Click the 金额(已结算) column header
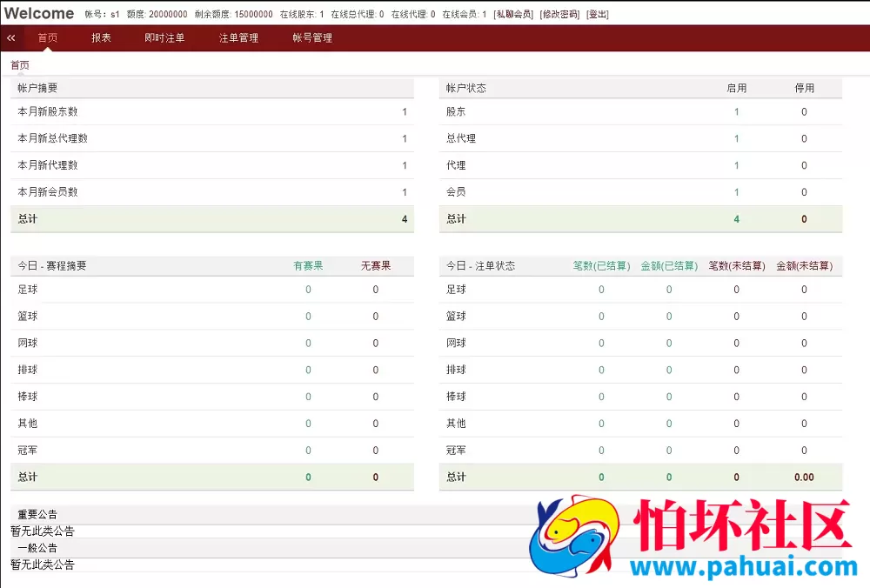The image size is (870, 588). pyautogui.click(x=669, y=265)
